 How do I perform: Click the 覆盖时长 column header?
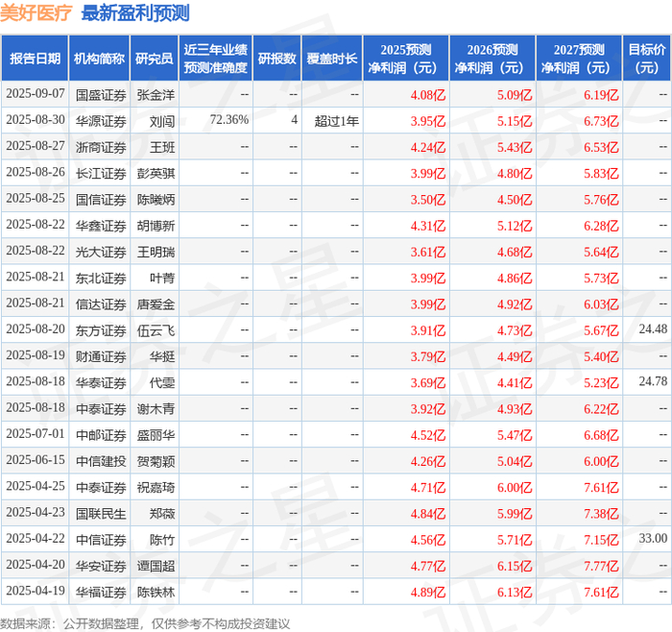(332, 59)
